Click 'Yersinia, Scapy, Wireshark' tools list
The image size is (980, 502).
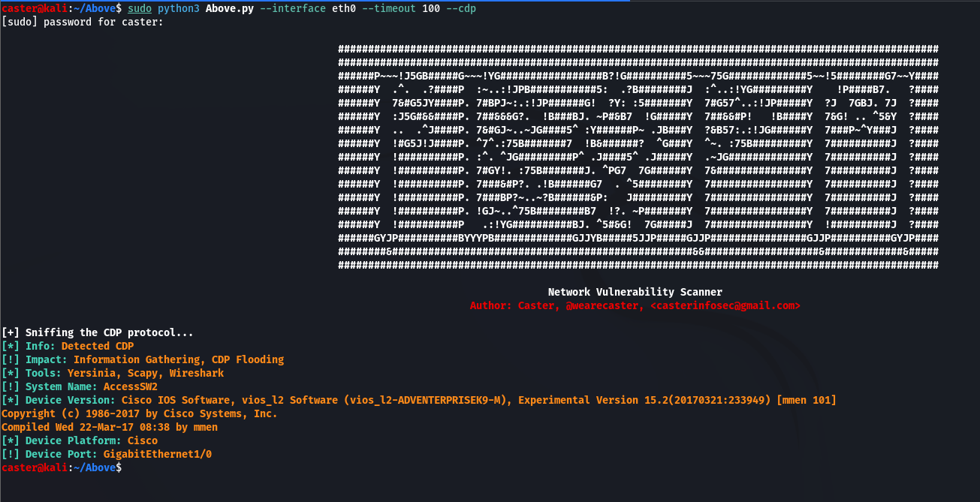pyautogui.click(x=146, y=373)
